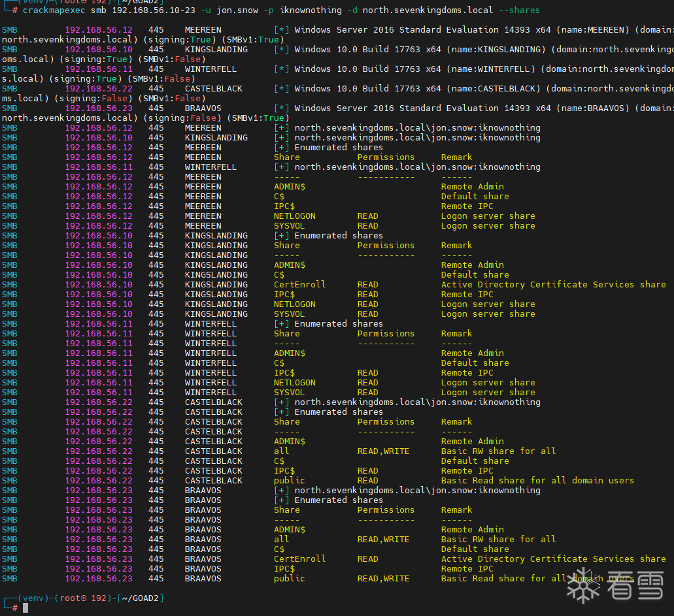
Task: Click KINGSLANDING's Active Directory Certificate Services remark
Action: point(553,284)
